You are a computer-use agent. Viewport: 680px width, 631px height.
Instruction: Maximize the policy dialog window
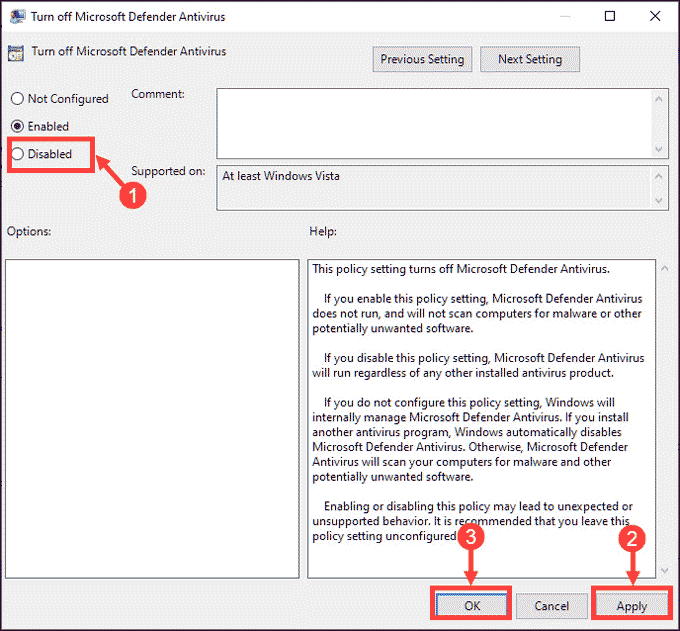click(x=610, y=16)
